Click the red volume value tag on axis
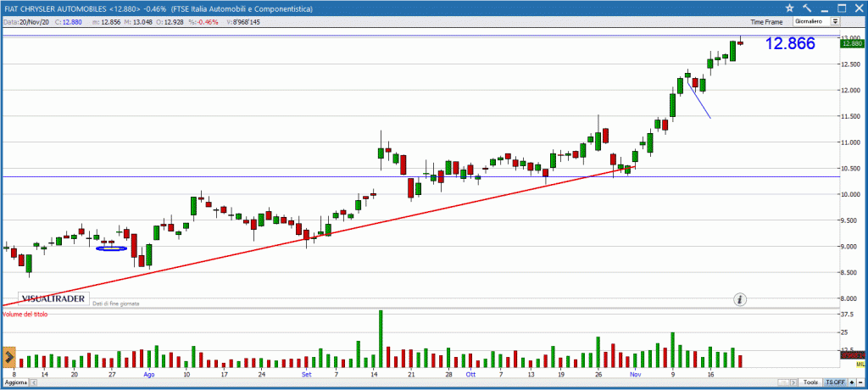The width and height of the screenshot is (868, 390). click(853, 355)
